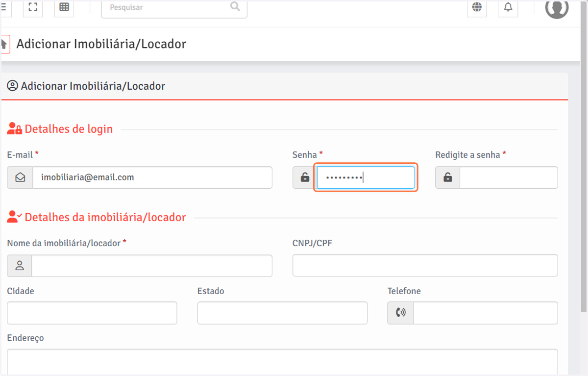This screenshot has height=376, width=588.
Task: Click the red cursor icon by page title
Action: 5,44
